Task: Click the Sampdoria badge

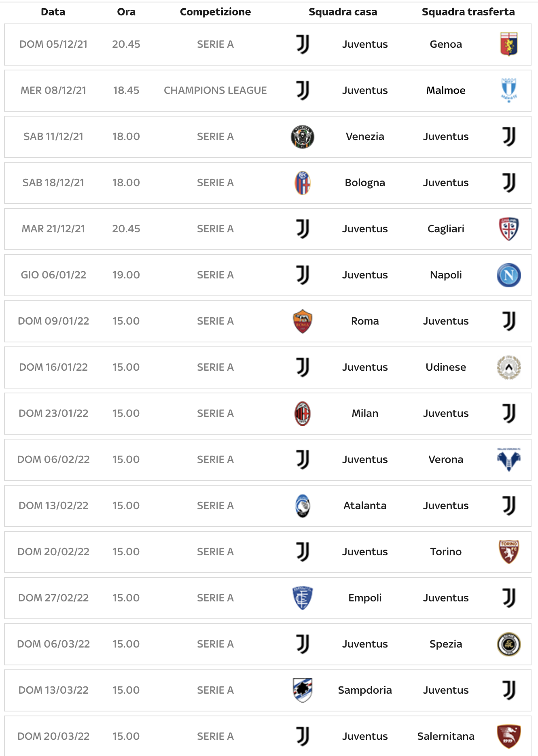Action: click(x=303, y=690)
